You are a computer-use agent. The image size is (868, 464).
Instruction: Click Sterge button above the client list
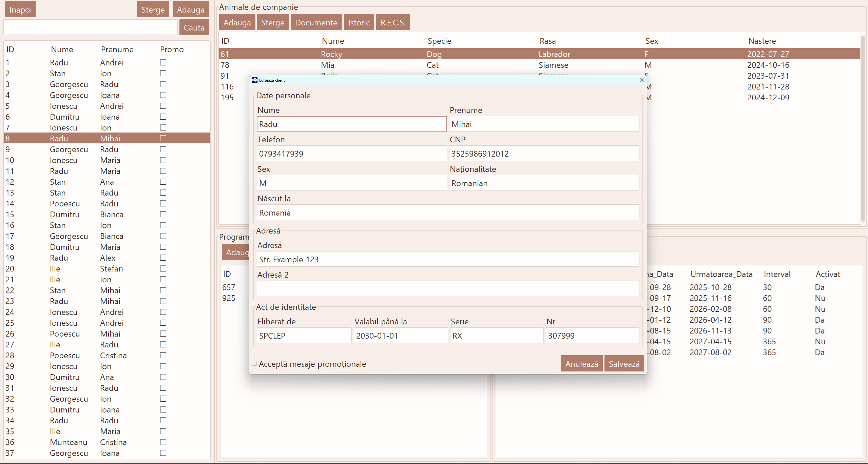(x=153, y=9)
